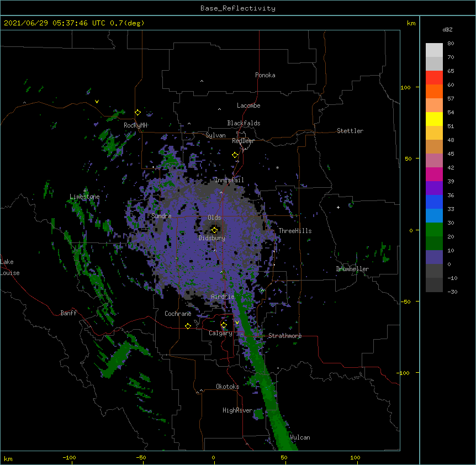Click the yellow marker south of RedDeer
476x465 pixels.
pyautogui.click(x=235, y=155)
